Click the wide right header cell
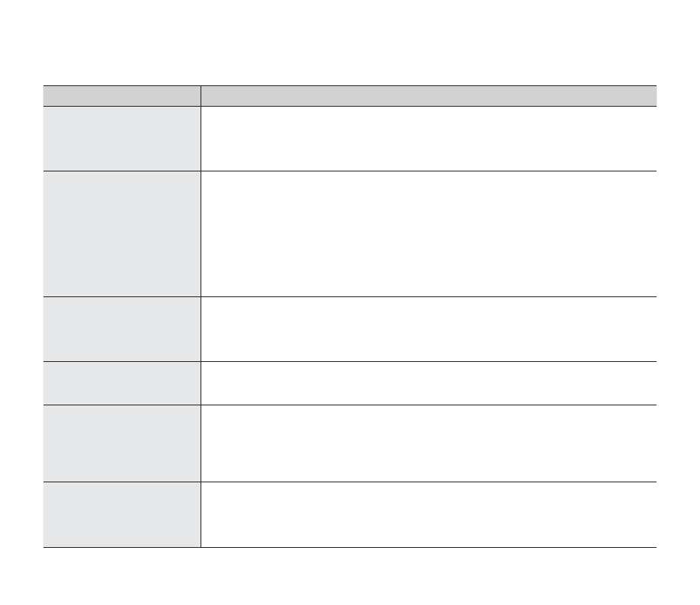Screen dimensions: 700x605 428,96
